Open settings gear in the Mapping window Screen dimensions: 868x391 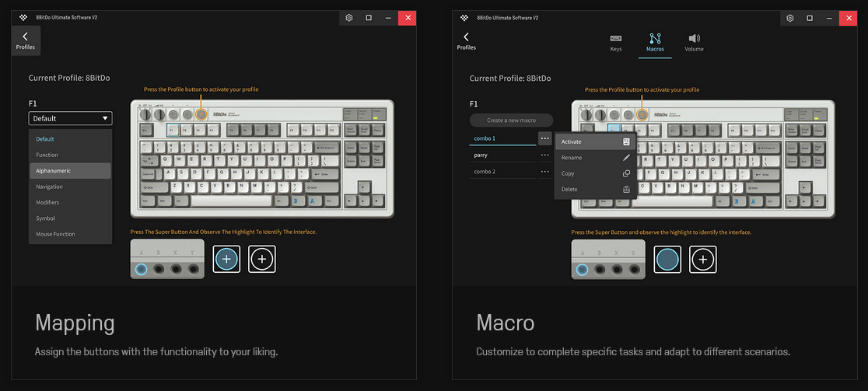point(349,18)
